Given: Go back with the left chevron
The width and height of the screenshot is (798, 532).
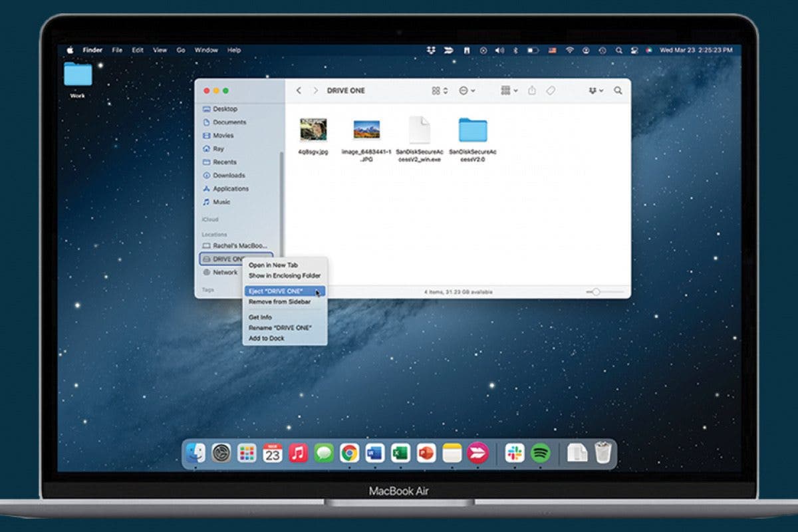Looking at the screenshot, I should coord(299,90).
